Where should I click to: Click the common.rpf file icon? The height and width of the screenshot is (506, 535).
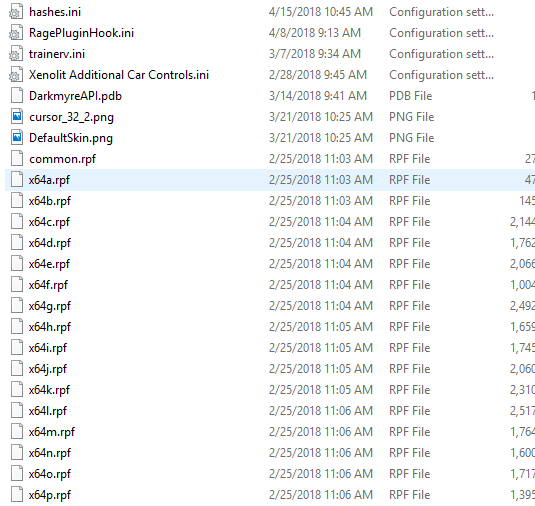[x=17, y=159]
